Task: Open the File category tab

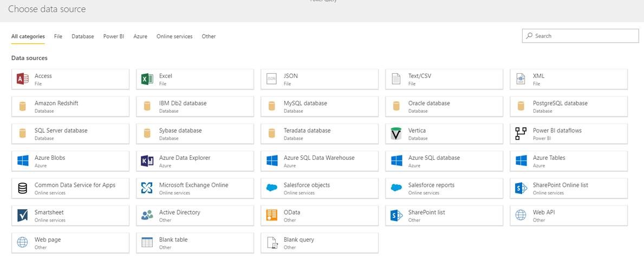Action: click(x=58, y=36)
